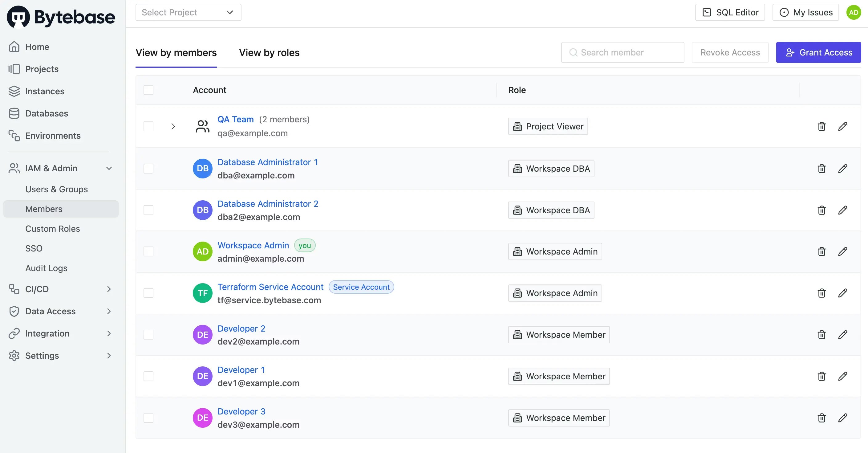Tick the checkbox beside Workspace Admin row
Viewport: 868px width, 453px height.
click(x=148, y=251)
